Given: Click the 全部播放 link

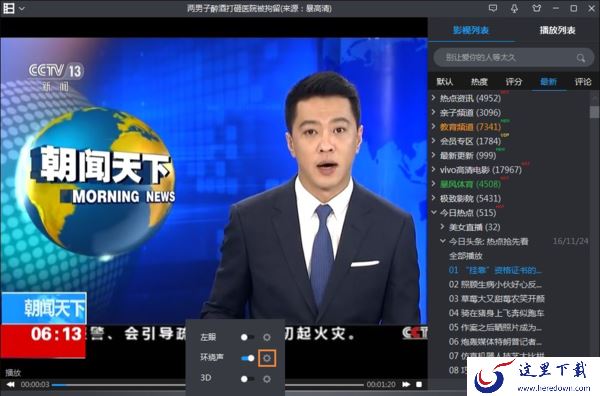Looking at the screenshot, I should click(x=465, y=256).
